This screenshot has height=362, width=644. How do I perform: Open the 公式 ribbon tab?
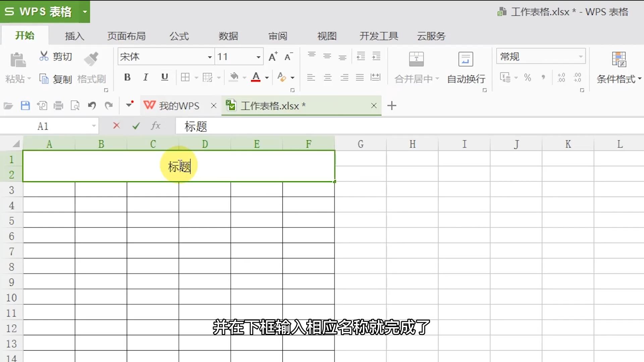coord(179,36)
